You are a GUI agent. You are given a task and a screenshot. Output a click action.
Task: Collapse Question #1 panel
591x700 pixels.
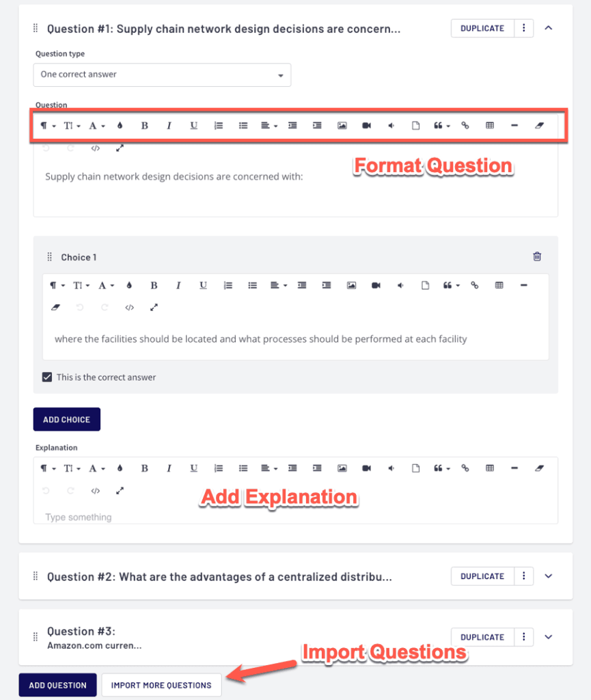(548, 28)
